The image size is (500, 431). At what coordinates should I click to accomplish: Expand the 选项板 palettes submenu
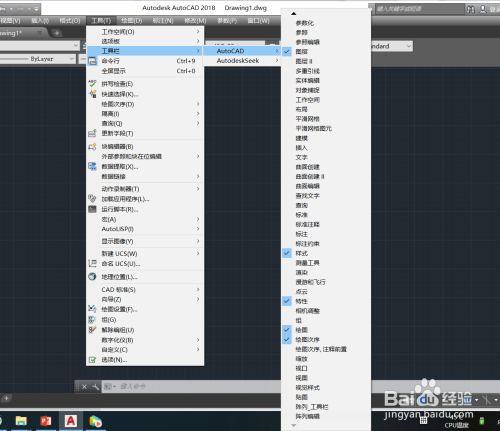point(145,41)
